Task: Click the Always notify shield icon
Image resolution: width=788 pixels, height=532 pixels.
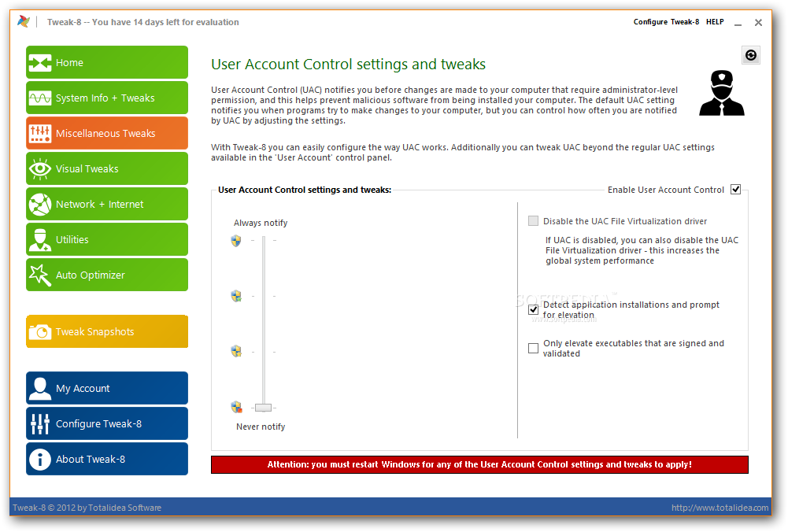Action: [x=236, y=241]
